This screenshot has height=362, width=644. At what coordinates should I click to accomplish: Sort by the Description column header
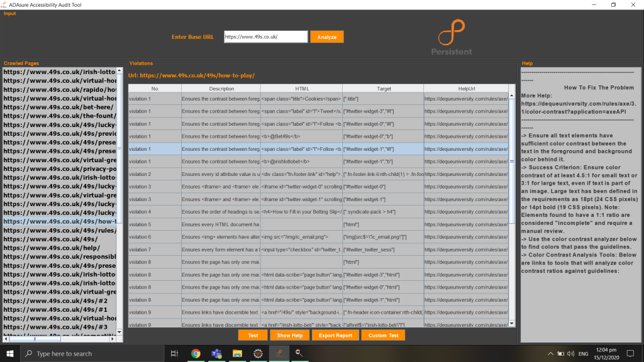tap(221, 89)
